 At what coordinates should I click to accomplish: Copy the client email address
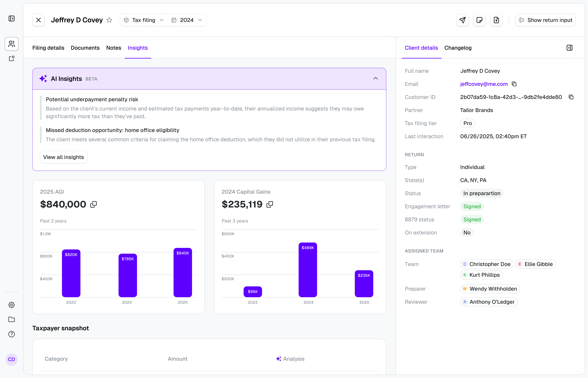[514, 84]
